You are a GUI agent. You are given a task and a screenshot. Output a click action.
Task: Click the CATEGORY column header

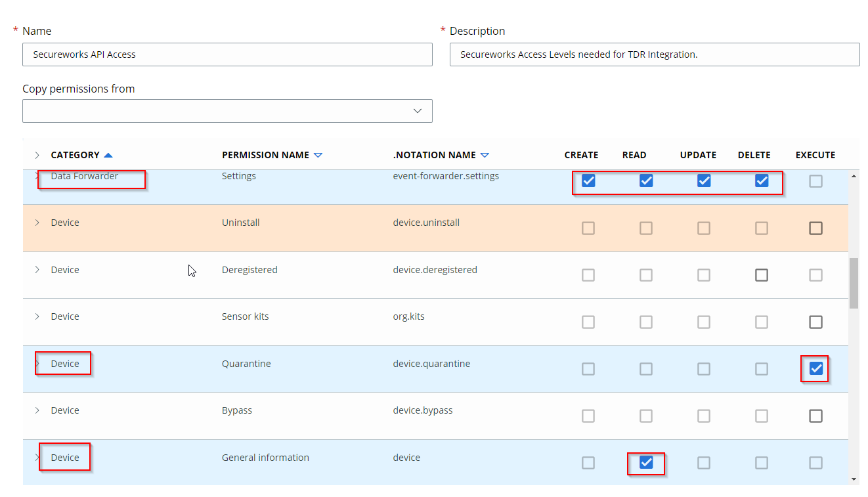[75, 156]
